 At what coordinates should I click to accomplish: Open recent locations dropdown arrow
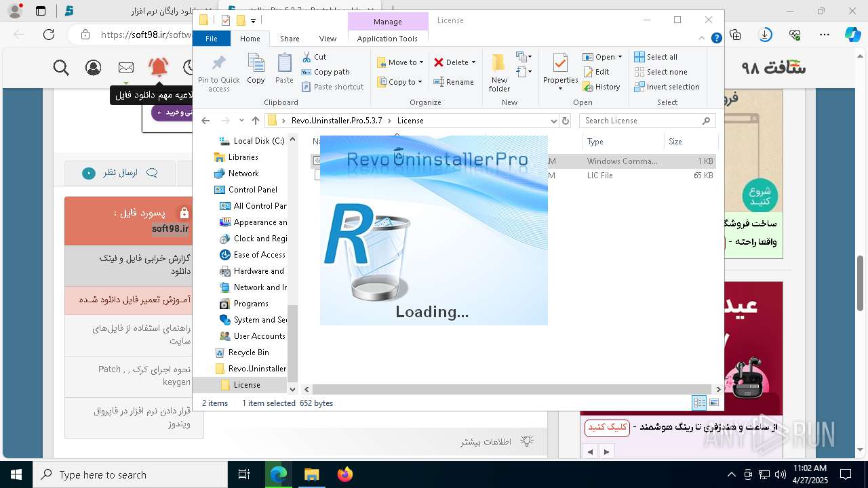point(241,121)
